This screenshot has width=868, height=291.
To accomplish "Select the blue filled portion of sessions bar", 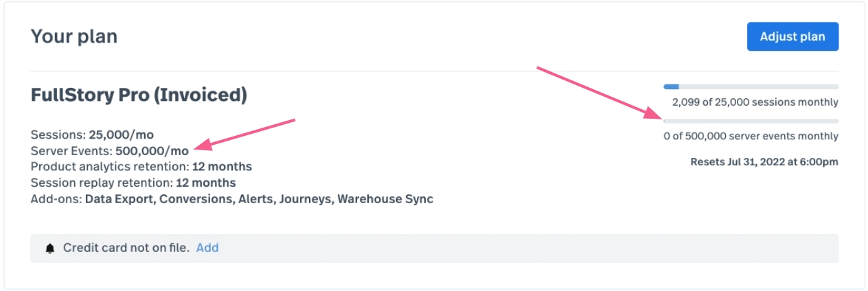I will [671, 86].
